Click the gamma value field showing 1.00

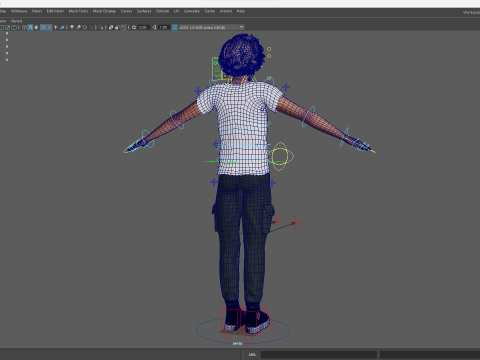163,27
